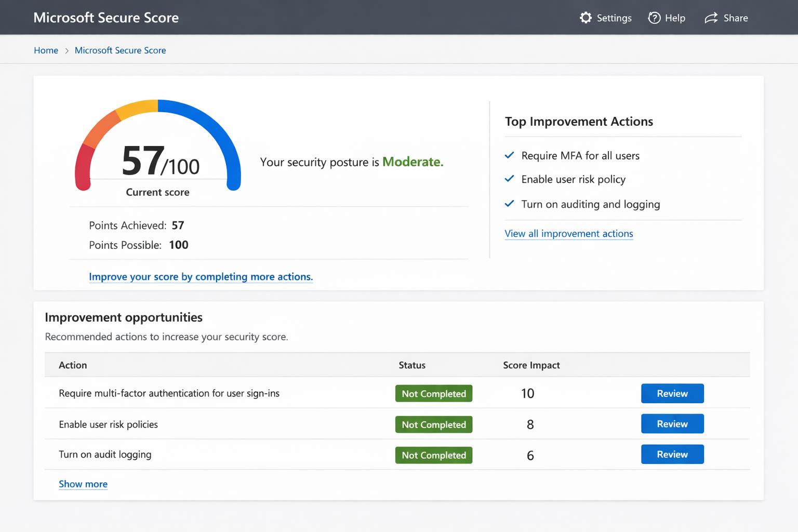Click the checkmark beside Turn on auditing and logging
This screenshot has height=532, width=798.
510,204
